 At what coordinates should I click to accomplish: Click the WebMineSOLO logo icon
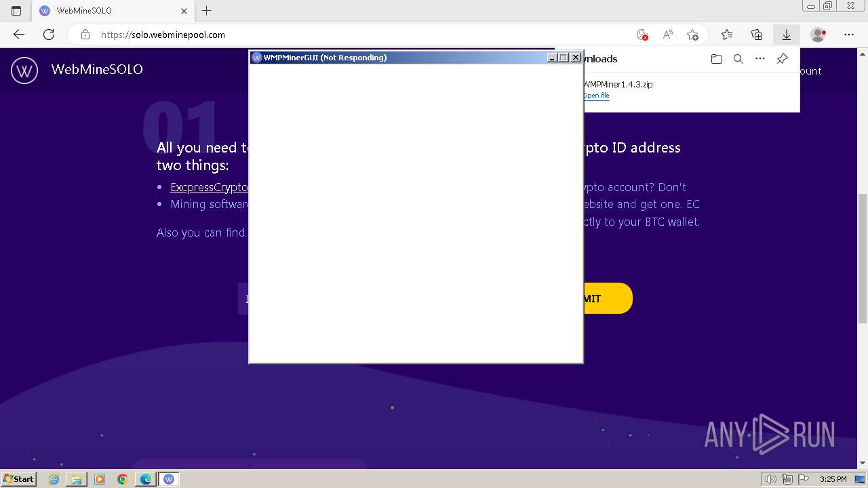(x=24, y=70)
